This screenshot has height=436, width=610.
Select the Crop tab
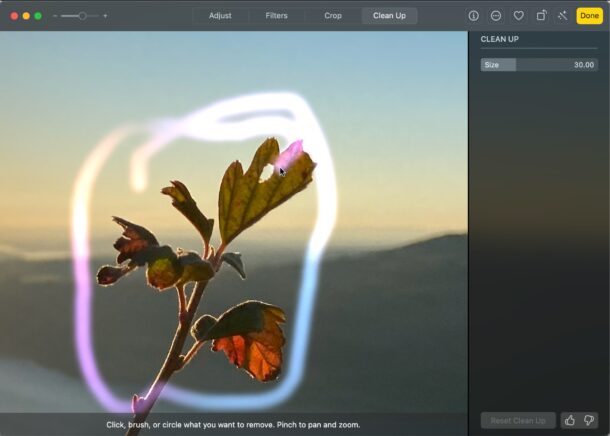click(x=333, y=16)
